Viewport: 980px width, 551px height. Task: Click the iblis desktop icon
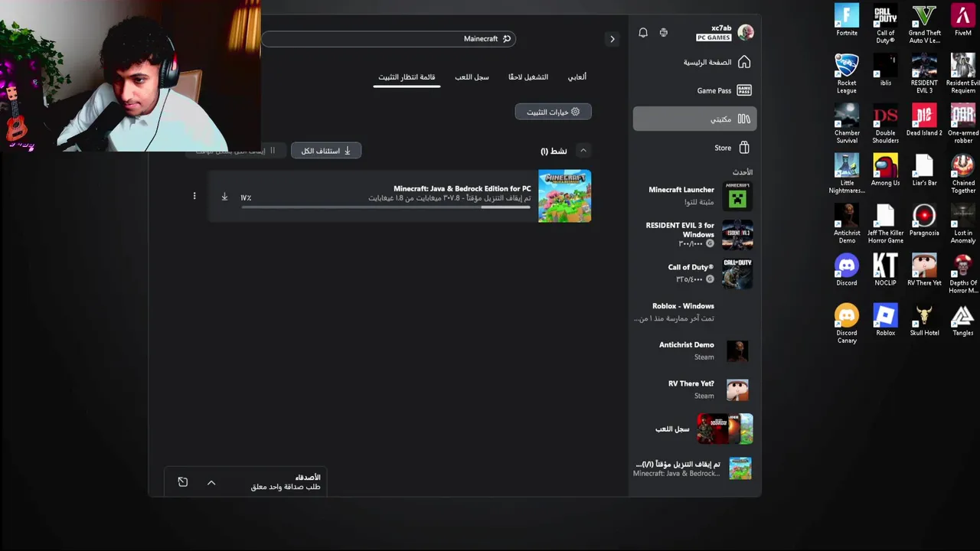pyautogui.click(x=886, y=70)
